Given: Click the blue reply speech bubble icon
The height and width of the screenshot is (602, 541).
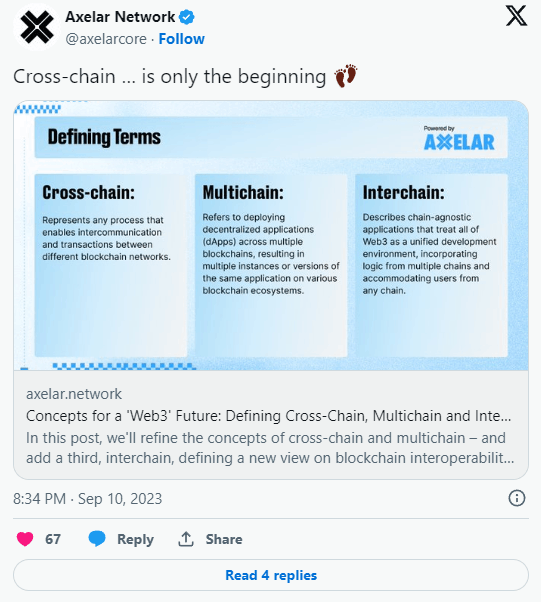Looking at the screenshot, I should [97, 539].
